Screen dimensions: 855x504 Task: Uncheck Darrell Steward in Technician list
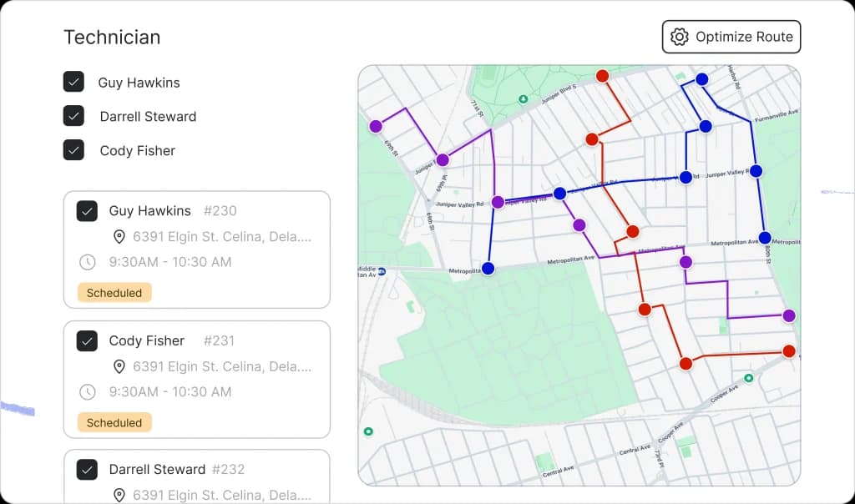click(74, 116)
